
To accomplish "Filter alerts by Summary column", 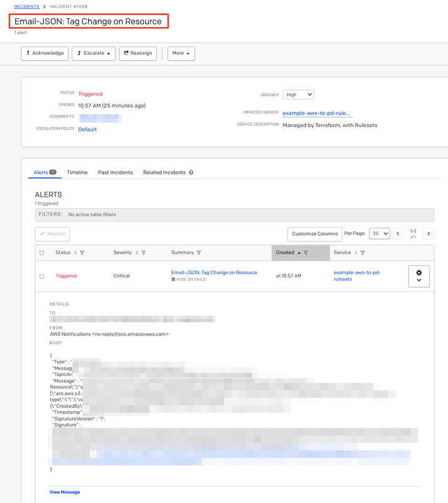I will pyautogui.click(x=199, y=253).
